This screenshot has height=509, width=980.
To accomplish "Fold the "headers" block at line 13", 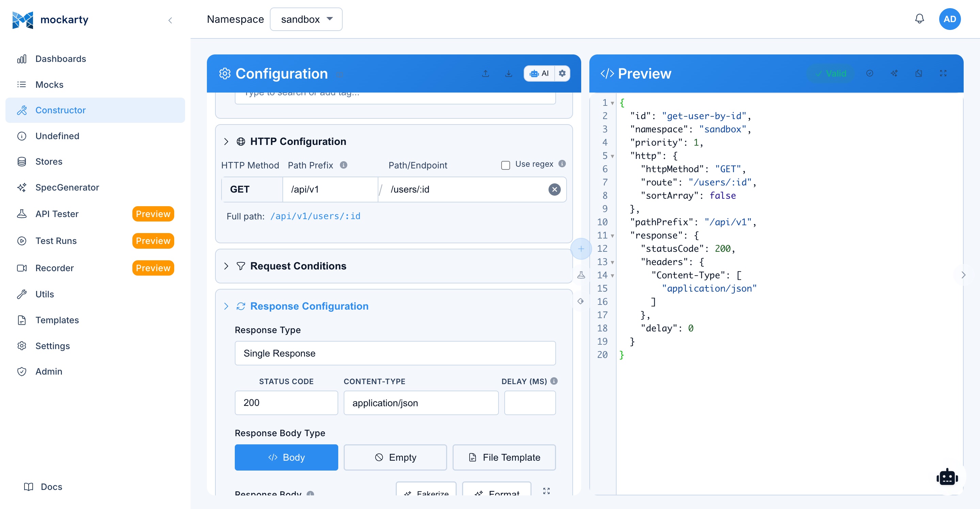I will coord(612,262).
